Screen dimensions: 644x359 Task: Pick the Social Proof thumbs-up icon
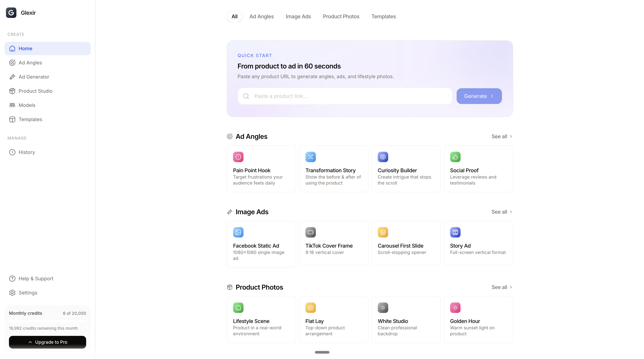pos(455,157)
